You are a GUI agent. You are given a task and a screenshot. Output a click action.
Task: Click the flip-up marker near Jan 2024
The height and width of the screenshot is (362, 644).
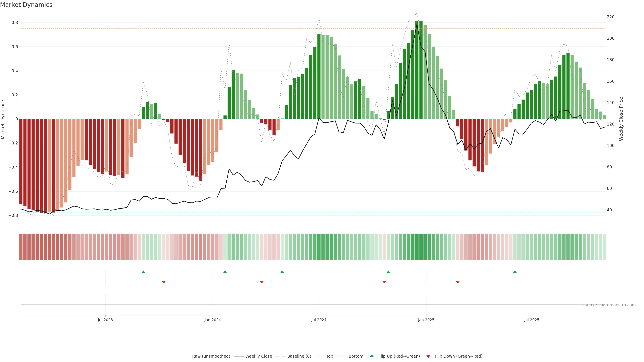(x=225, y=272)
